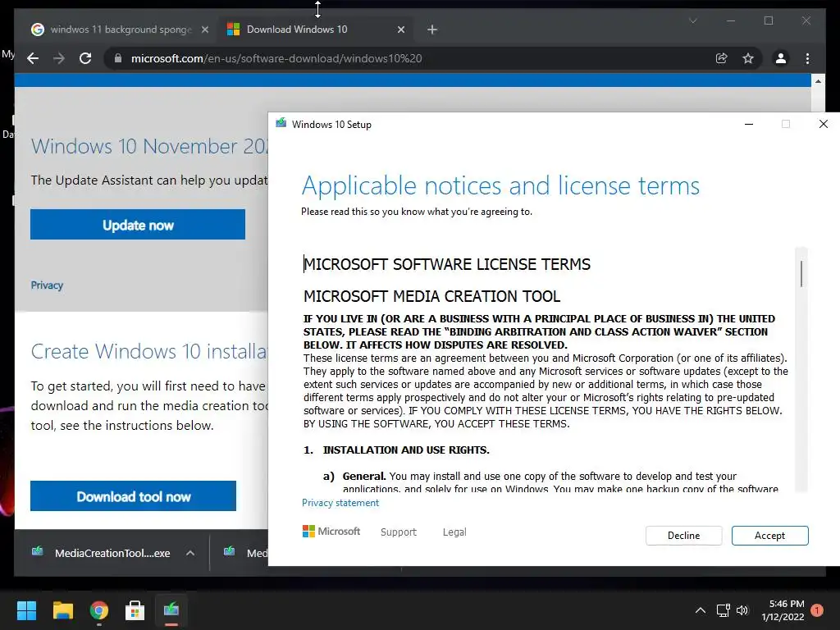
Task: Expand MediaCreationTool download options chevron
Action: (190, 553)
